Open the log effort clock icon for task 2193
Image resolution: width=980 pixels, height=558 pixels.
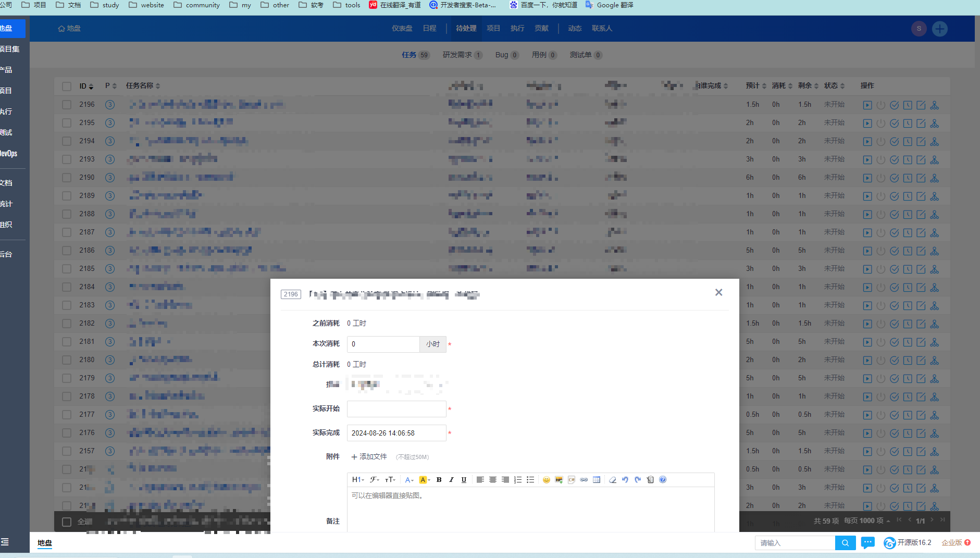click(x=908, y=160)
